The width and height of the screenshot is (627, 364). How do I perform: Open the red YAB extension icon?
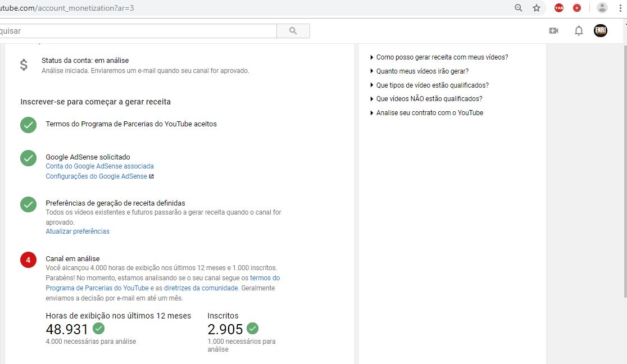click(559, 8)
